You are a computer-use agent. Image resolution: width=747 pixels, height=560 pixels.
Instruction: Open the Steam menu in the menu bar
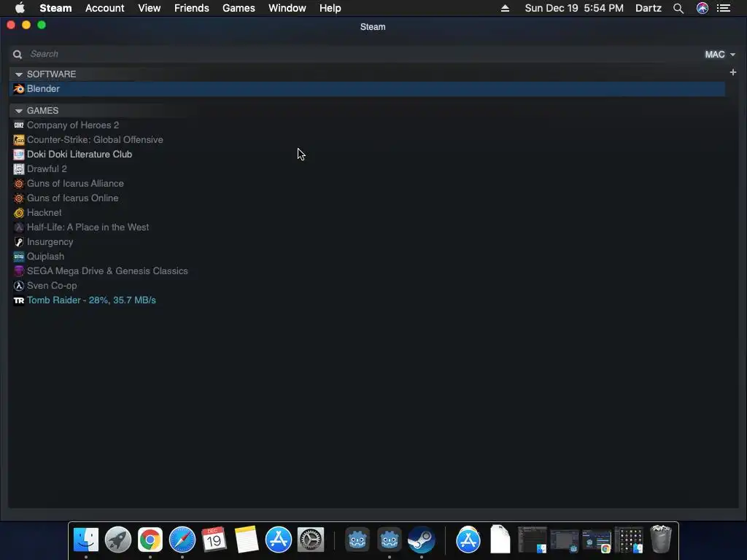point(55,8)
